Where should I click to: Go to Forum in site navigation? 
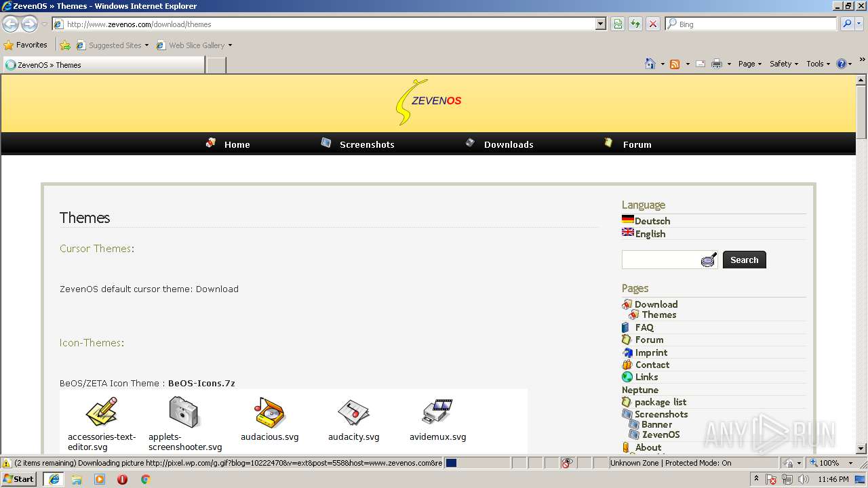(637, 144)
